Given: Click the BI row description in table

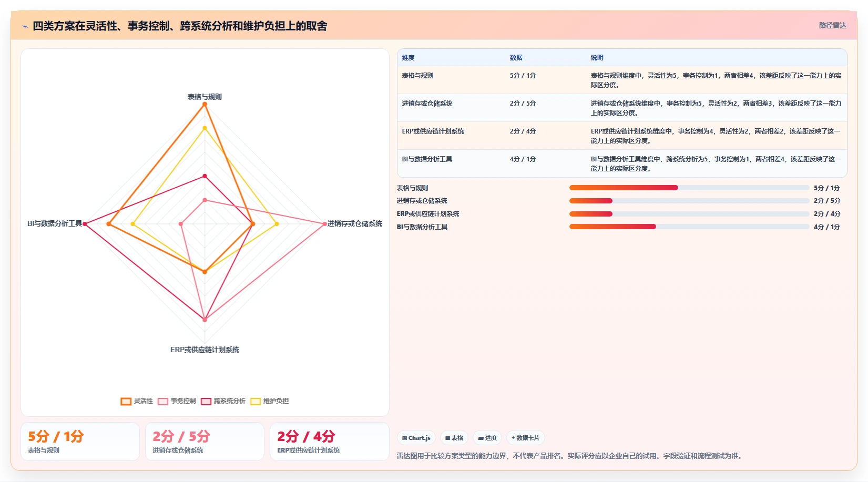Looking at the screenshot, I should [x=716, y=164].
